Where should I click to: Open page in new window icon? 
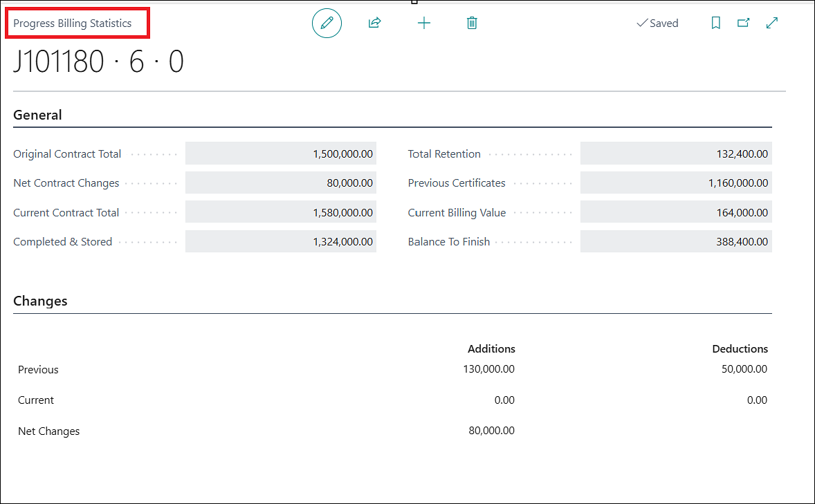743,23
